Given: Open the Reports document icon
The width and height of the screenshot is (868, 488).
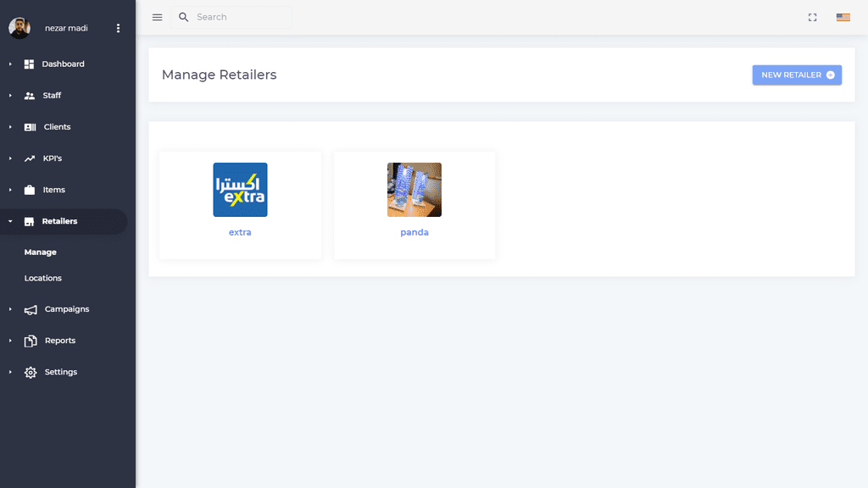Looking at the screenshot, I should [31, 341].
